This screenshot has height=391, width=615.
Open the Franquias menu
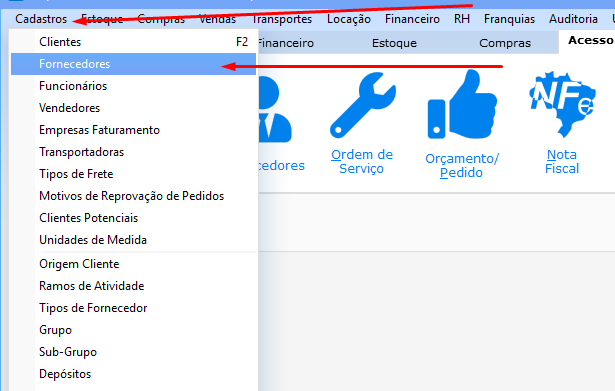coord(509,19)
